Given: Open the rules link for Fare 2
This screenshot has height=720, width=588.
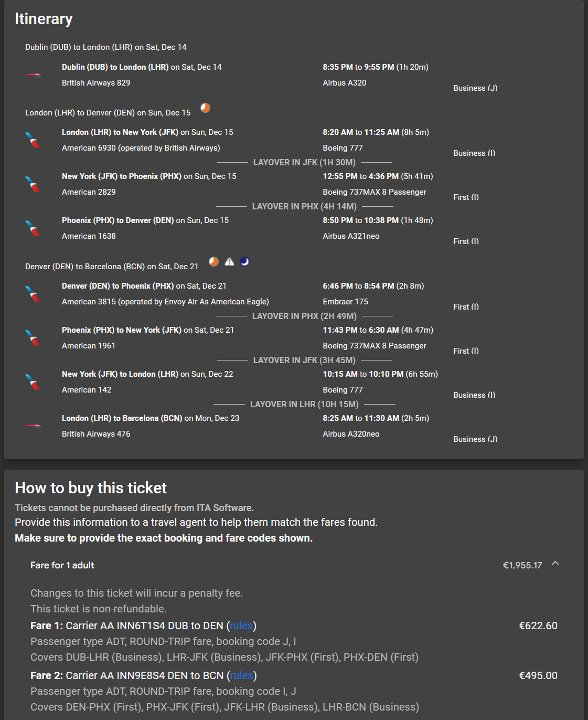Looking at the screenshot, I should tap(242, 675).
